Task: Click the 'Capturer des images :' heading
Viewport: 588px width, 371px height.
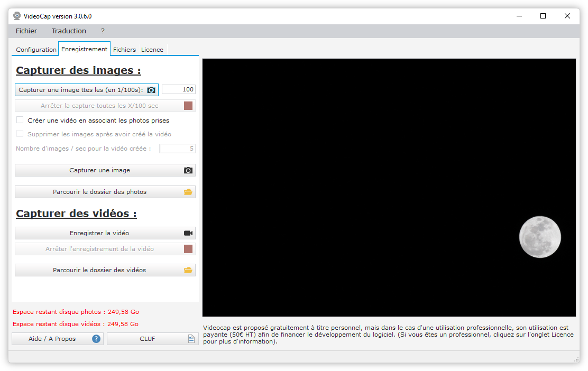Action: [78, 70]
